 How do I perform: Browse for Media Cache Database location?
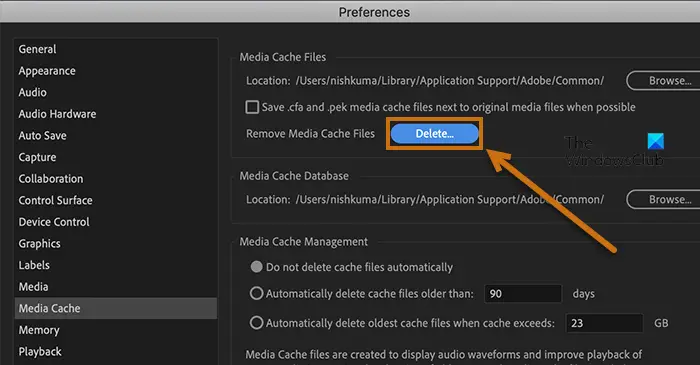click(665, 199)
